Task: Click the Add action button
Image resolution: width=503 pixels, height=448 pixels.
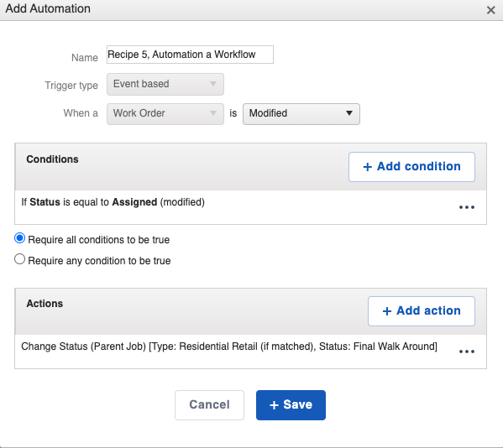Action: point(422,311)
